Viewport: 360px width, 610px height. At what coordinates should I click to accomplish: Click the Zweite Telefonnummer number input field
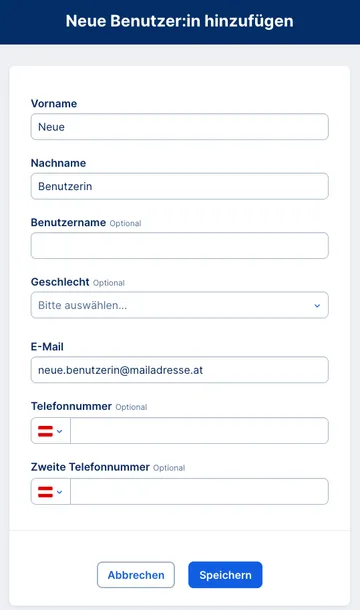[199, 491]
